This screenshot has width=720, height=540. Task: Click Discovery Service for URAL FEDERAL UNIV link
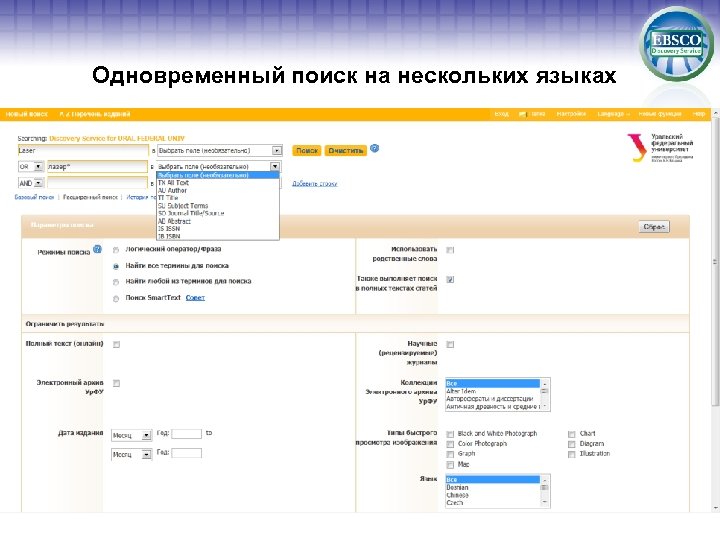117,138
